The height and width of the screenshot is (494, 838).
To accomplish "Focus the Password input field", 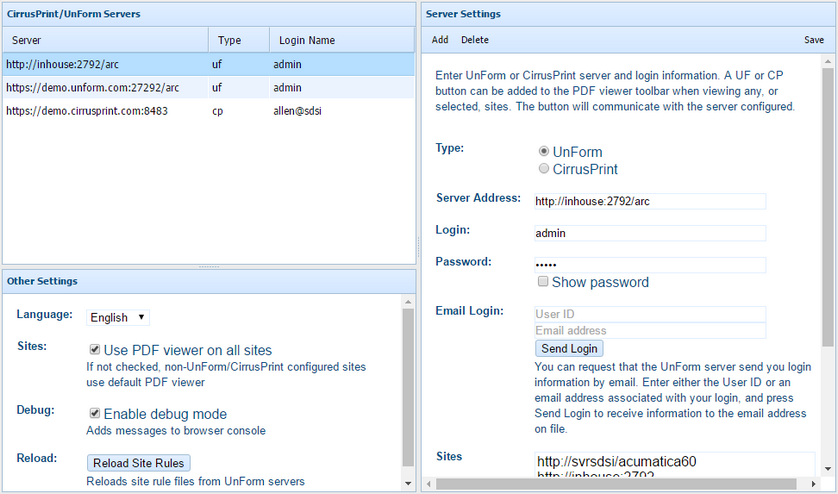I will (650, 265).
